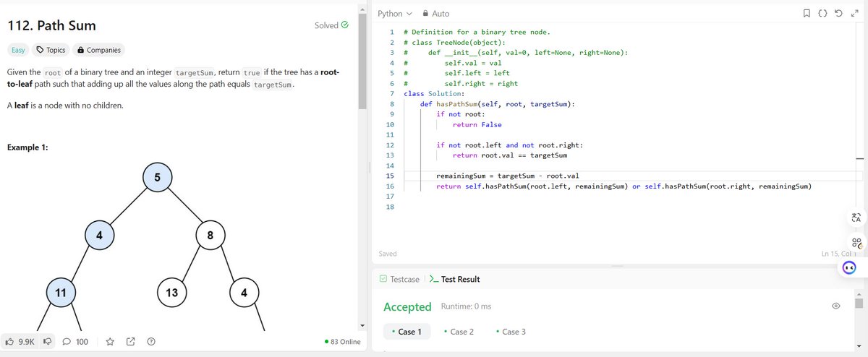Open the purple chatbot assistant icon

(851, 267)
